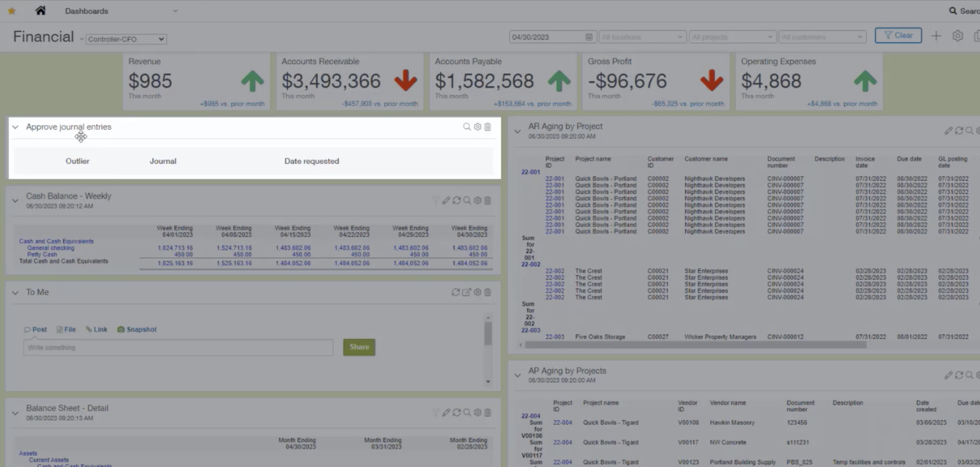Open the All locations filter dropdown
The height and width of the screenshot is (467, 980).
tap(642, 37)
